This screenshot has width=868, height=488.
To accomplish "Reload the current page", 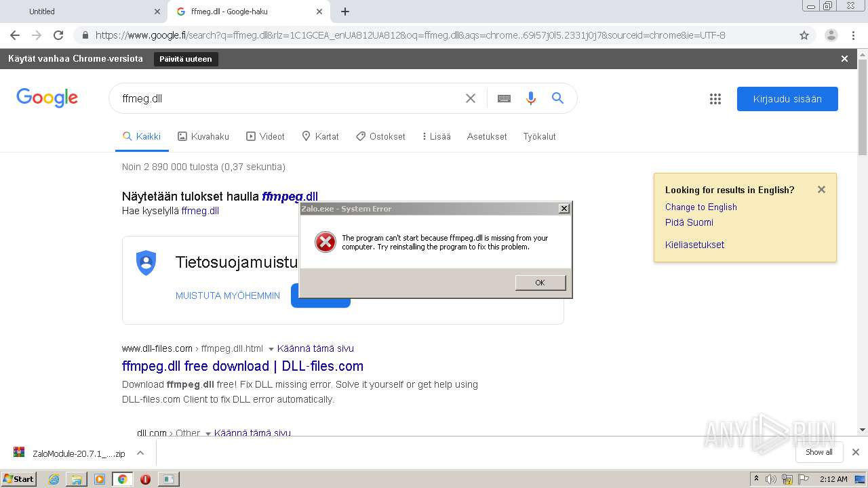I will (58, 35).
